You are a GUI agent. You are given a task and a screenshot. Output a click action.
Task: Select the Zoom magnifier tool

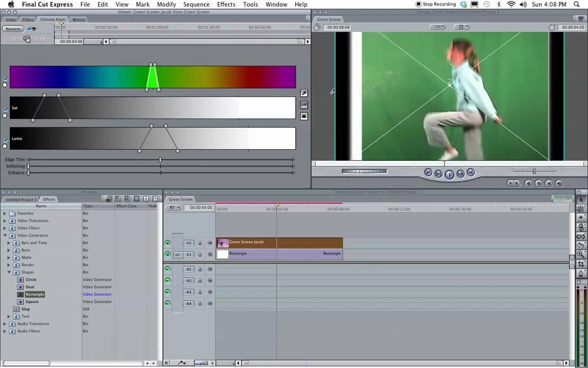[581, 254]
